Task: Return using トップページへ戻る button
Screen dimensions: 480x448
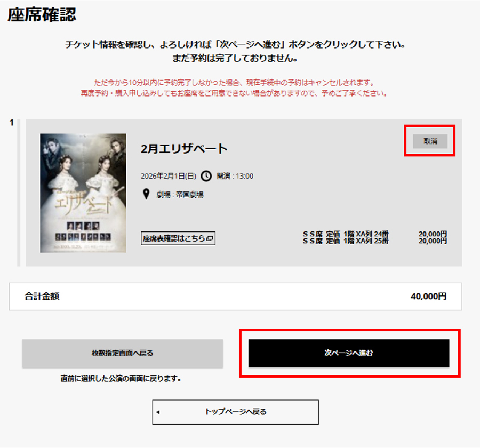Action: tap(235, 412)
